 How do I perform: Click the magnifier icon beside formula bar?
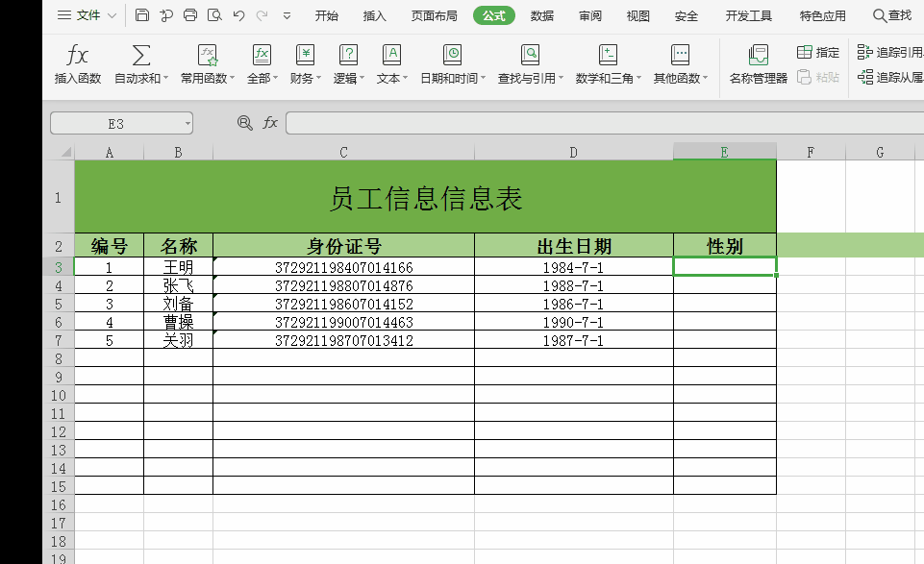pos(244,122)
